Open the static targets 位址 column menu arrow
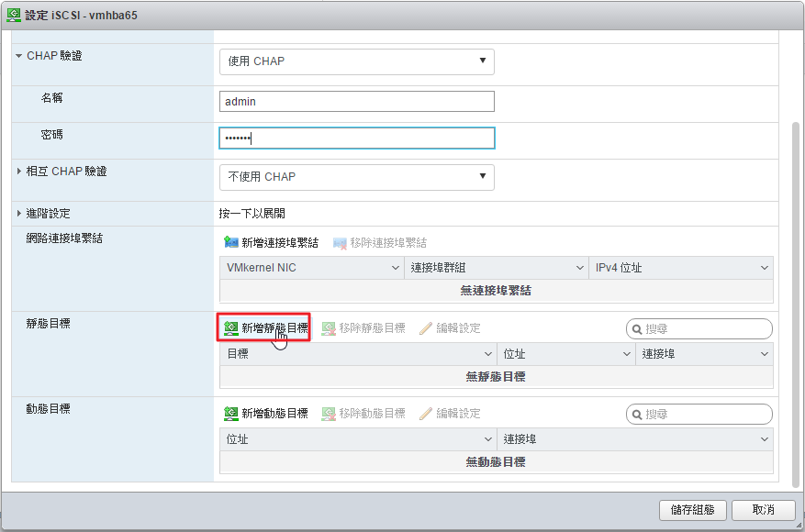 626,354
